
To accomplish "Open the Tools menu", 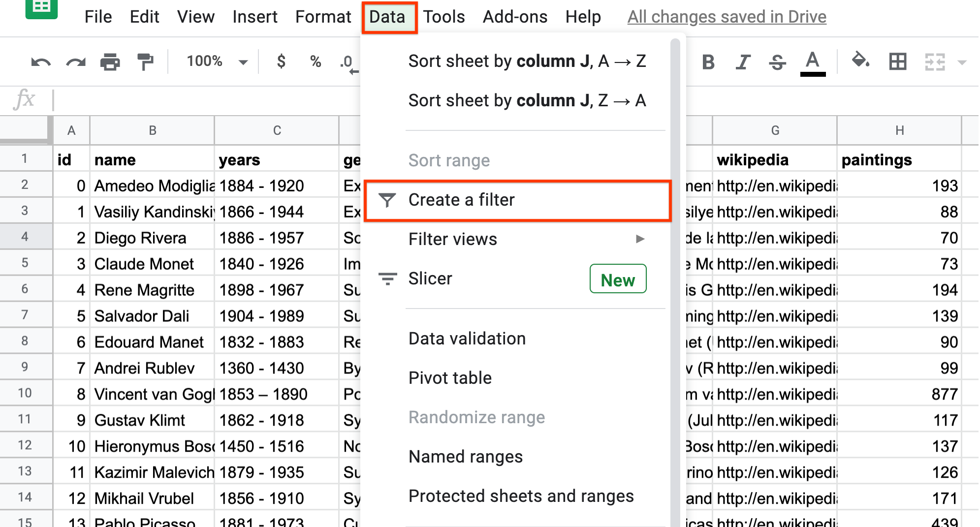I will click(x=444, y=17).
